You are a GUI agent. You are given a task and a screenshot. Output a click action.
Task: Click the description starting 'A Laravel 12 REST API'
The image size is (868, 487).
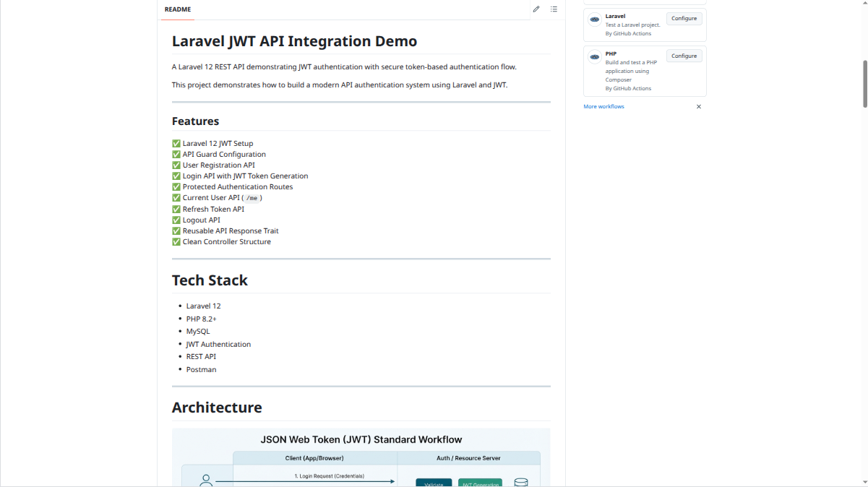[344, 66]
